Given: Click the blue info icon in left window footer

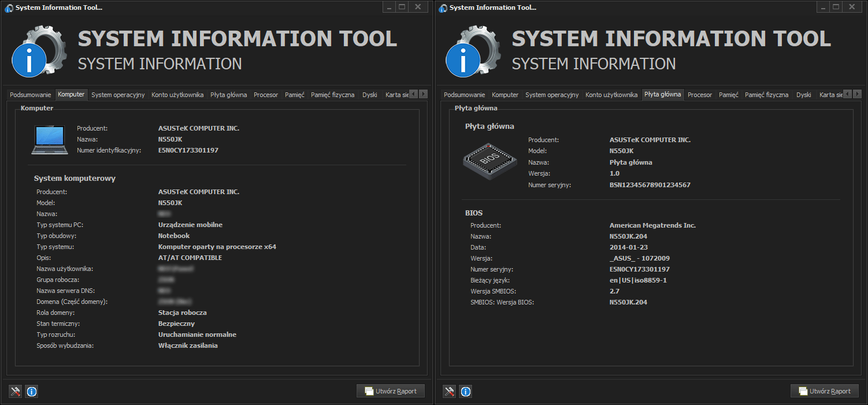Looking at the screenshot, I should 32,391.
